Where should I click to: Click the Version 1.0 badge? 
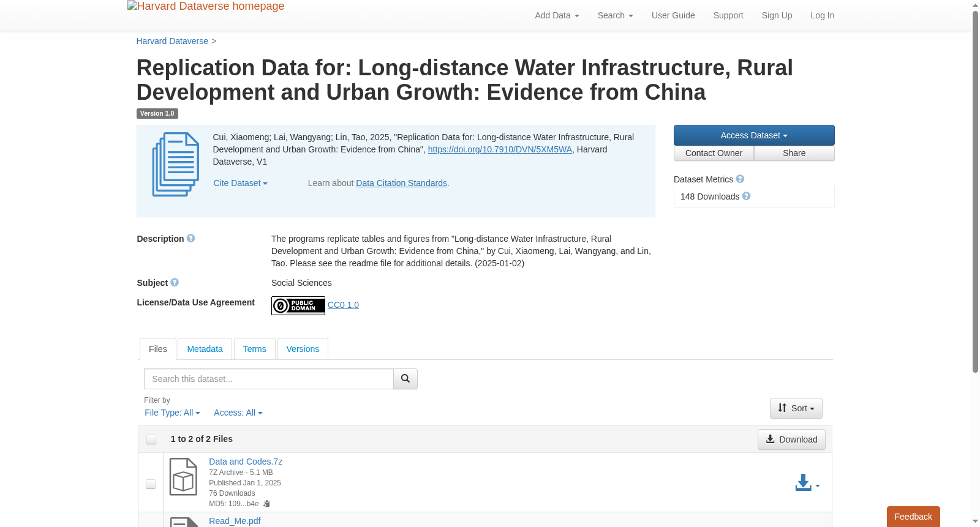[157, 113]
